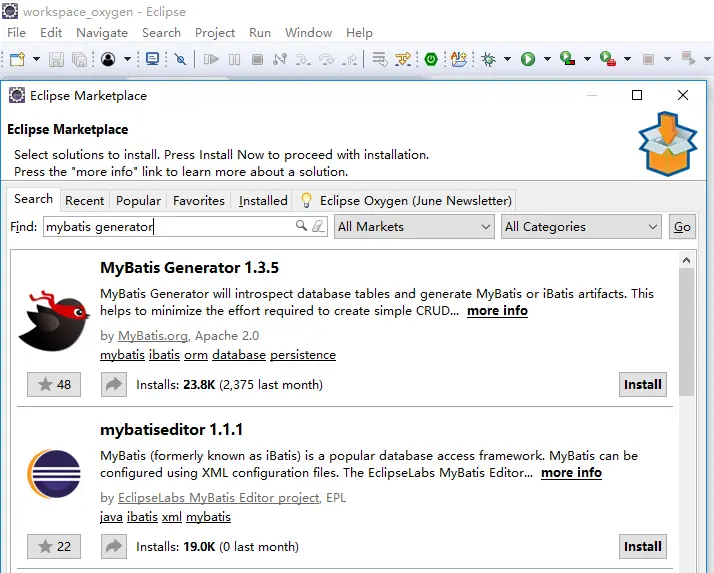Open the Run menu

tap(260, 33)
